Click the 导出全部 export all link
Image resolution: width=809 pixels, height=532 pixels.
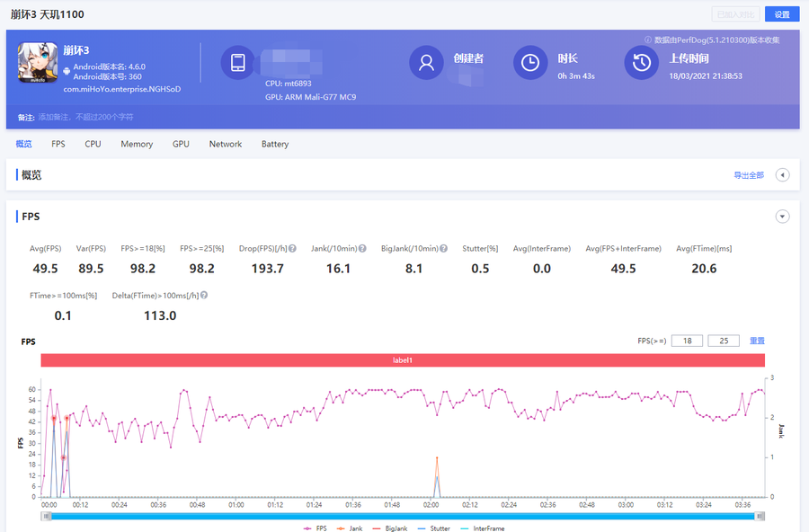[x=748, y=175]
